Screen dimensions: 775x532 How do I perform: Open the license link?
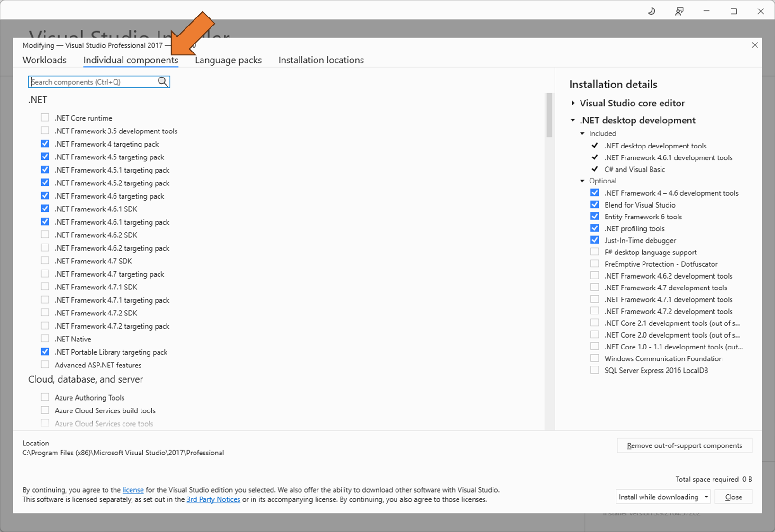(133, 490)
